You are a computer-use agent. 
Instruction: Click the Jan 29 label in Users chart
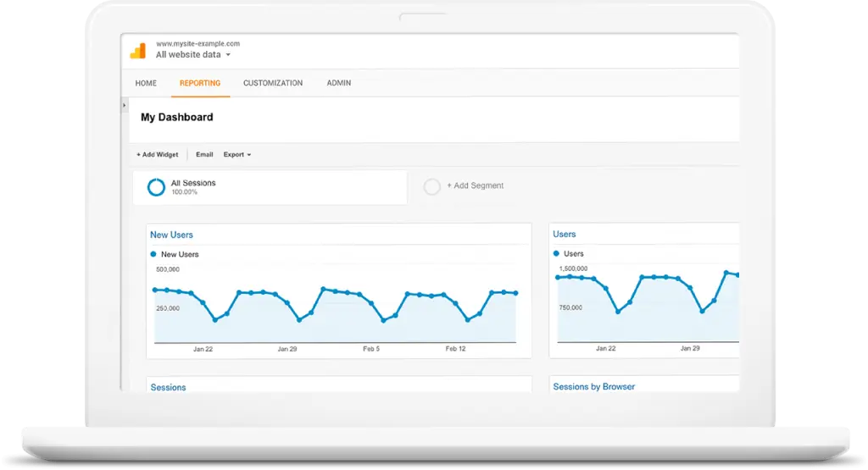pyautogui.click(x=690, y=349)
